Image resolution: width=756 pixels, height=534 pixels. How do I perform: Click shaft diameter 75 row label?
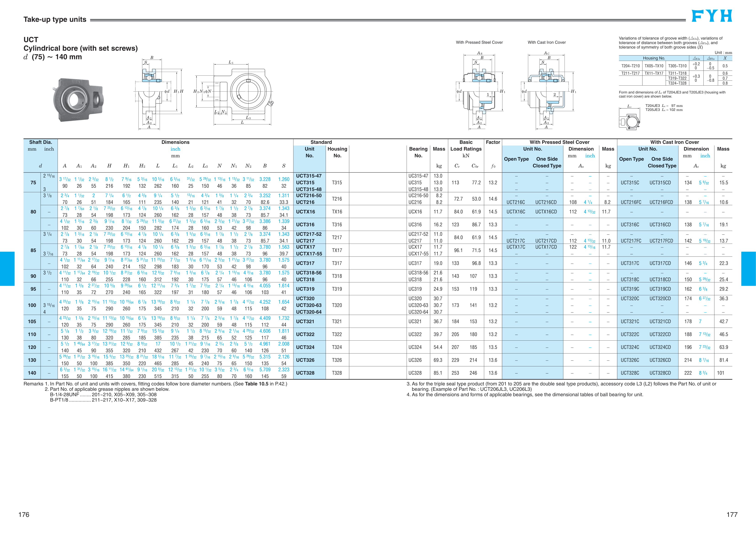[33, 183]
